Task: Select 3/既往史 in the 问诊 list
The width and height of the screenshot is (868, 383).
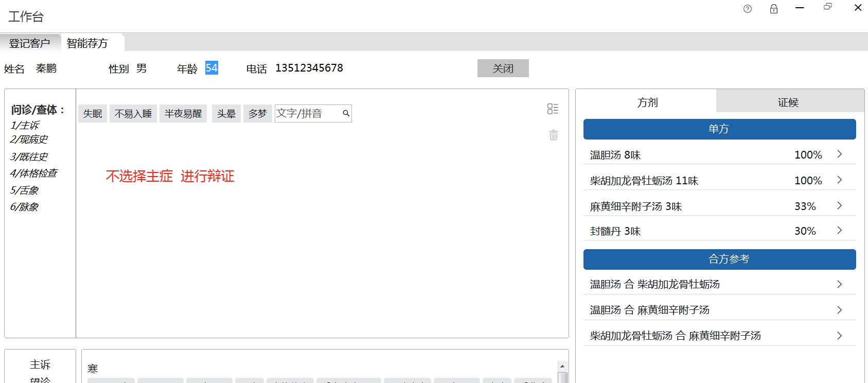Action: (x=29, y=156)
